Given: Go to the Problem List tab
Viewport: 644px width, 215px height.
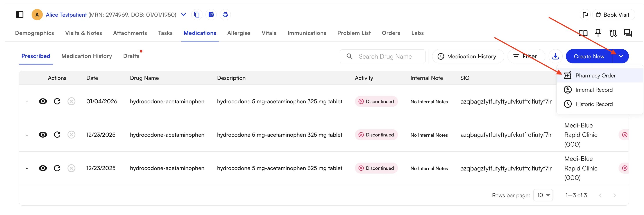Looking at the screenshot, I should (x=354, y=33).
